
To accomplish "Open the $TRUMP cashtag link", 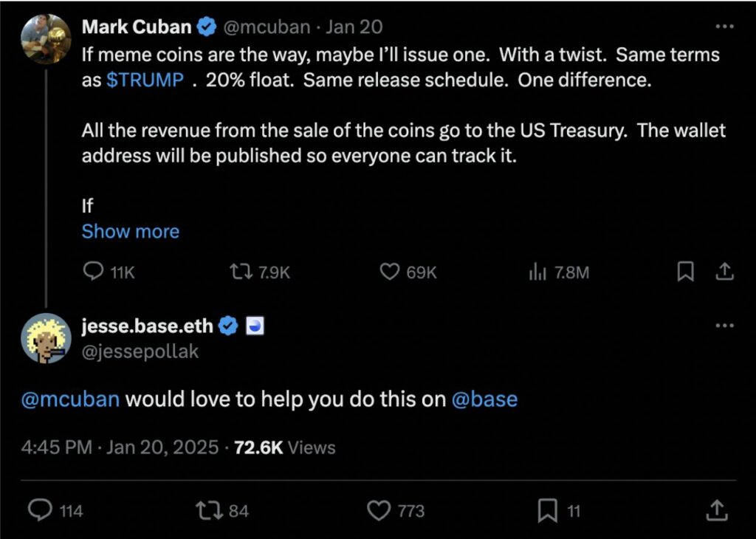I will click(x=145, y=80).
